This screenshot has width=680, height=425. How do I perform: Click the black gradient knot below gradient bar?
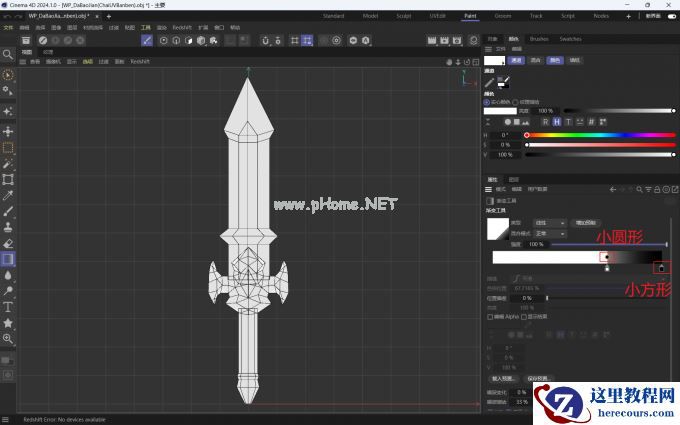pos(661,268)
